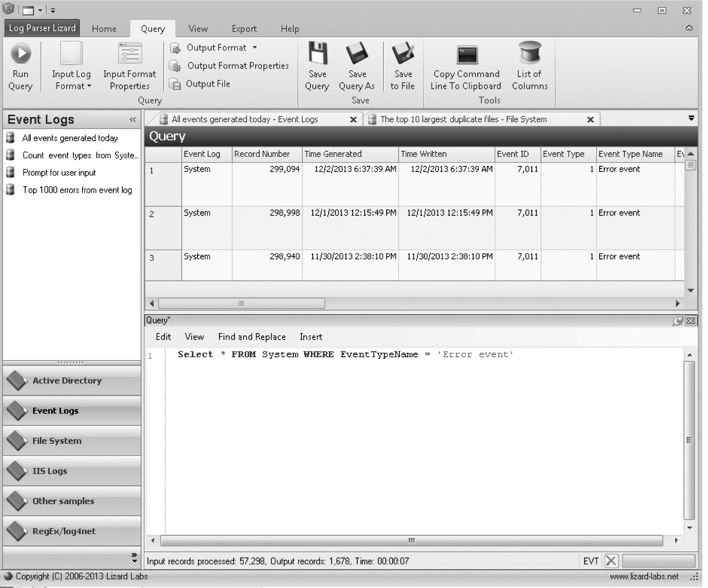Click the Active Directory diamond icon
This screenshot has width=708, height=588.
pyautogui.click(x=17, y=381)
